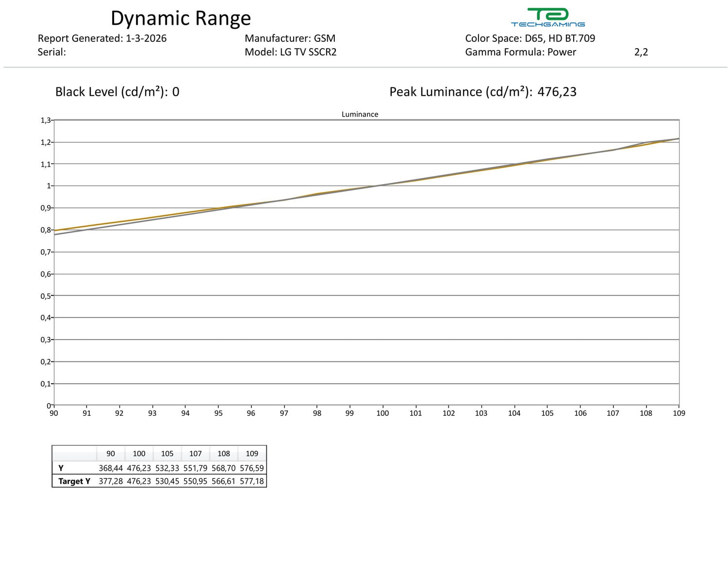
Task: Click the Model: LG TV SSCR2 text
Action: (x=290, y=52)
